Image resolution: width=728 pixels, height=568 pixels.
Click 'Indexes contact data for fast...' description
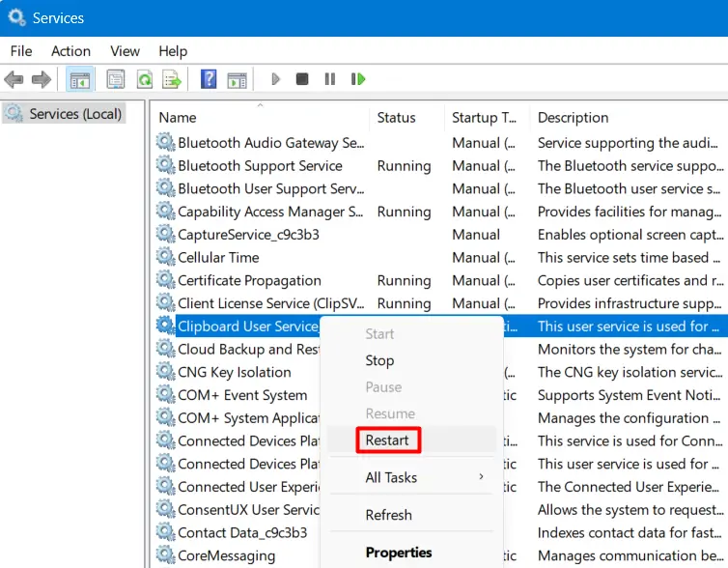point(630,532)
